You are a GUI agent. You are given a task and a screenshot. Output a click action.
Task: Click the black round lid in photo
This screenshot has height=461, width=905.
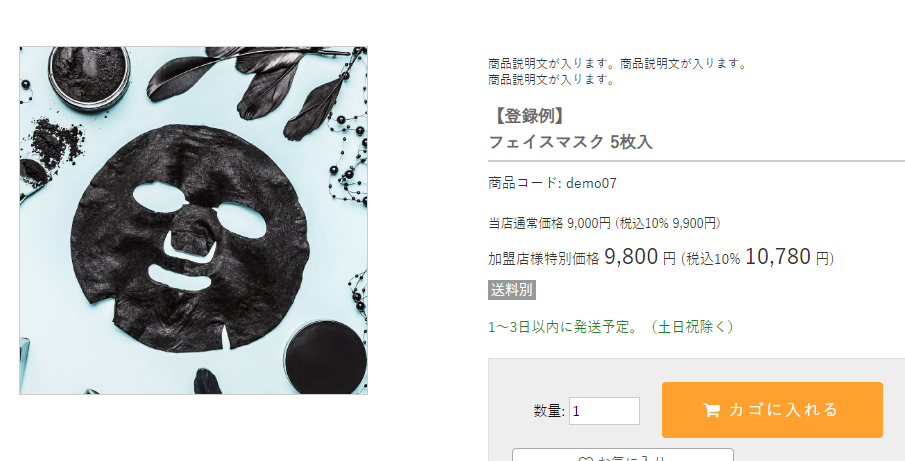325,358
